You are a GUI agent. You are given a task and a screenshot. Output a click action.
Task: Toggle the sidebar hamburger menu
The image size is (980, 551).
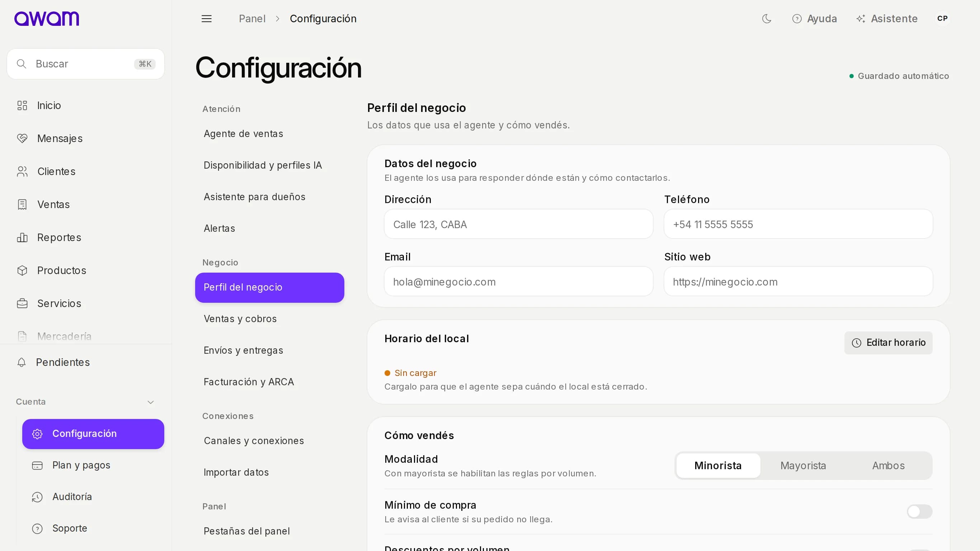[x=207, y=19]
